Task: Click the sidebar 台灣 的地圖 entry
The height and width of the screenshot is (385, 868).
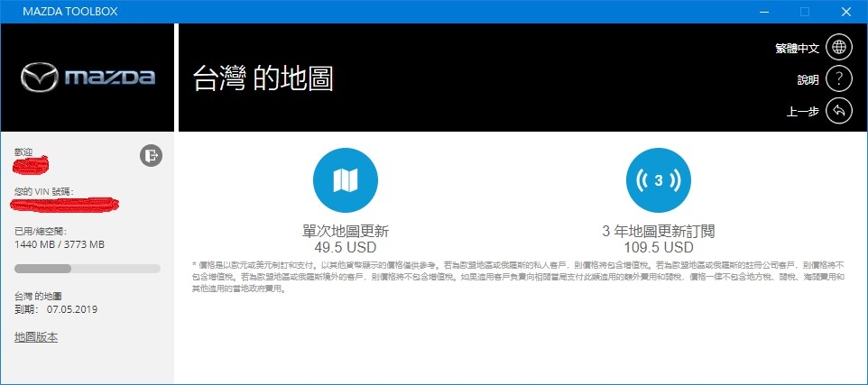Action: pyautogui.click(x=38, y=297)
